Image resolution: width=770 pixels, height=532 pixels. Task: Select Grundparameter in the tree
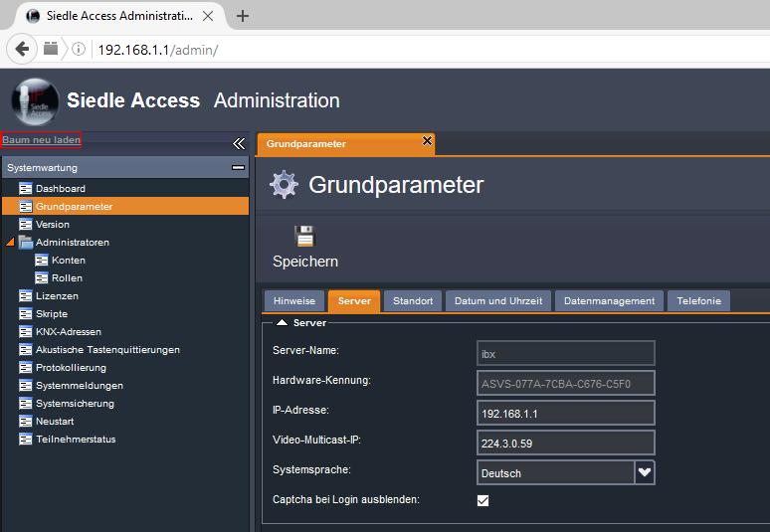coord(125,207)
